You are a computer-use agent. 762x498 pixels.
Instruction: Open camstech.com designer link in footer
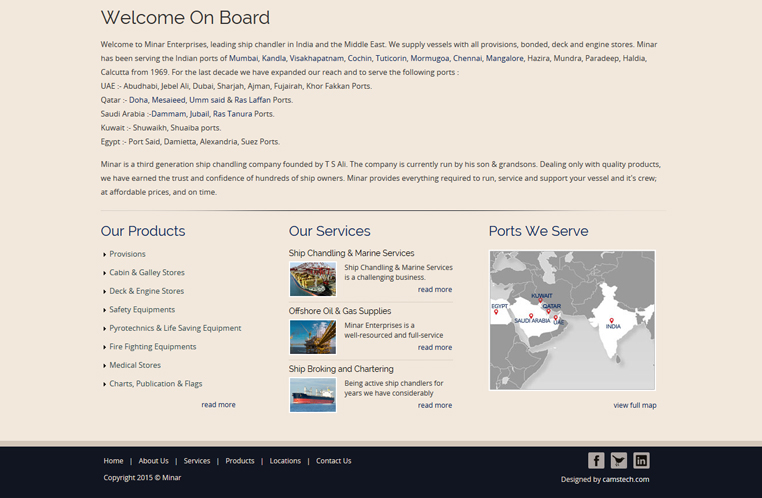click(625, 479)
